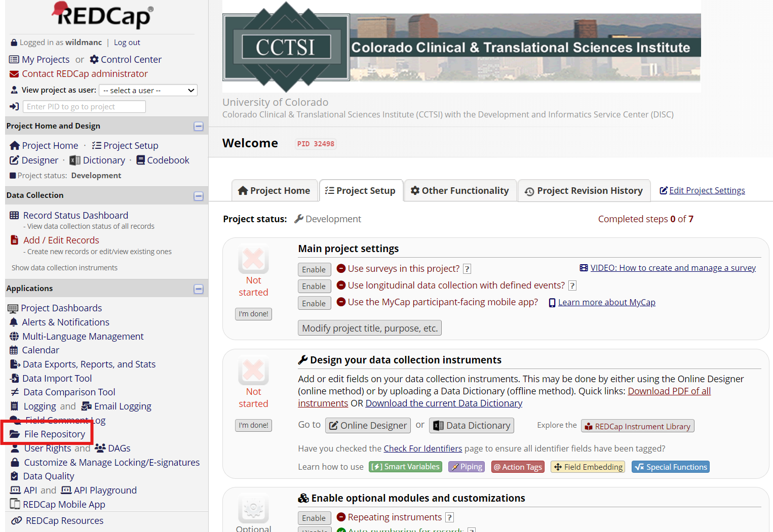This screenshot has height=532, width=773.
Task: Click the Enter PID to go to project field
Action: click(x=84, y=107)
